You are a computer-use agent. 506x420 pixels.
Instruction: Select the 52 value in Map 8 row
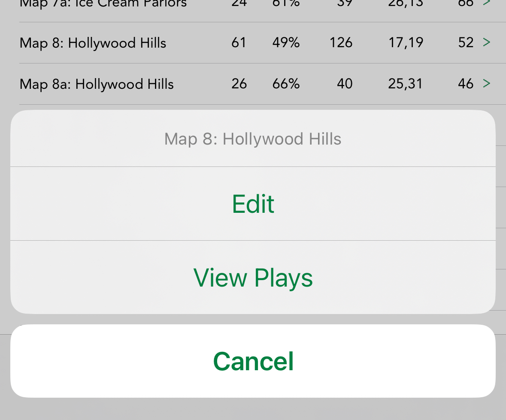(465, 43)
